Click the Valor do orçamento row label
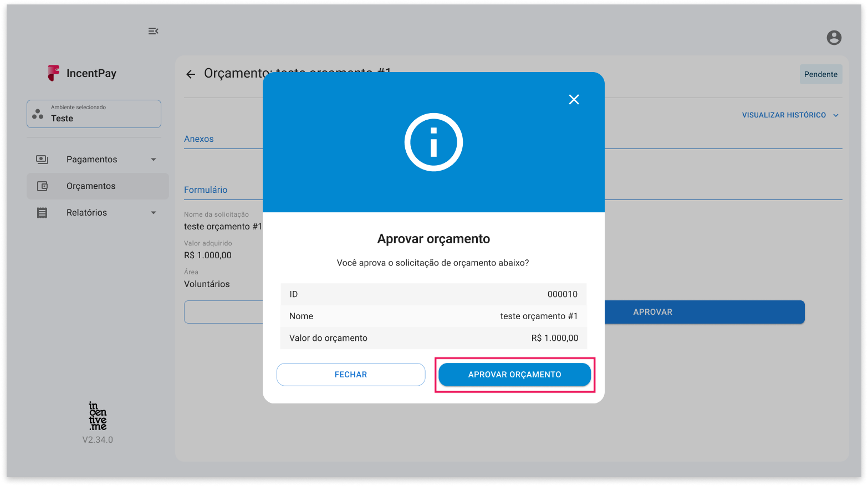Viewport: 868px width, 486px height. click(328, 338)
